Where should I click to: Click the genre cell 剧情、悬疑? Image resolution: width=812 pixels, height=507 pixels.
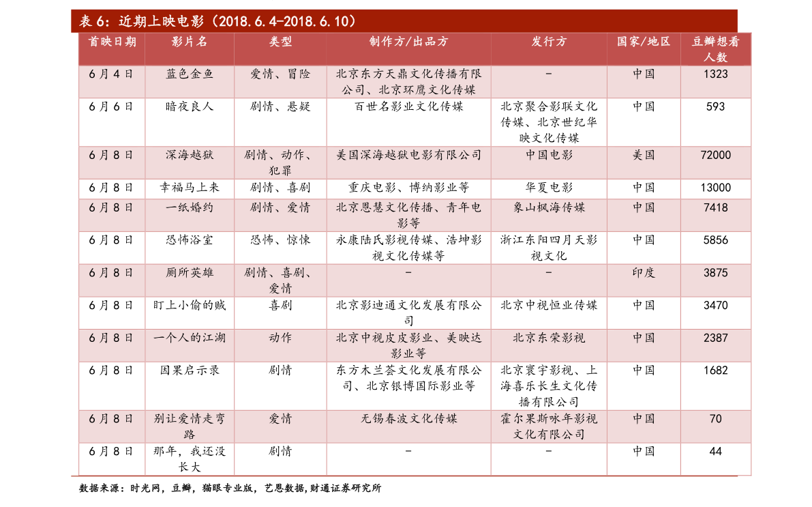280,107
